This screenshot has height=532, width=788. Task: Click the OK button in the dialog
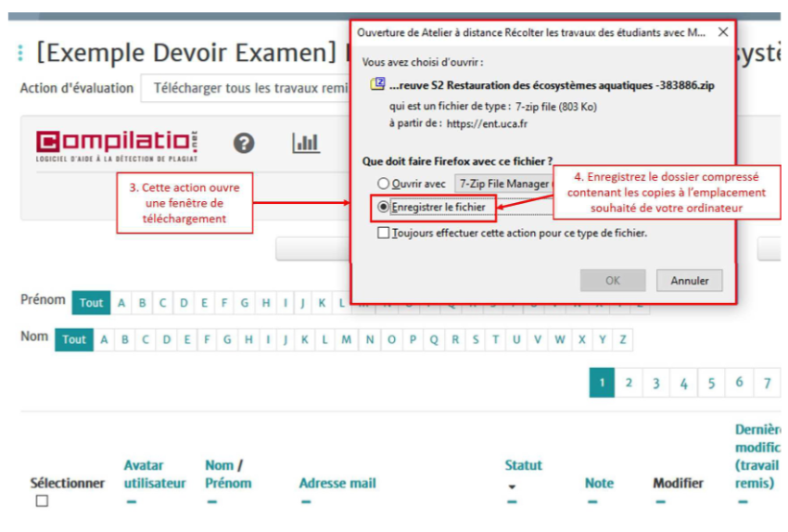(612, 280)
